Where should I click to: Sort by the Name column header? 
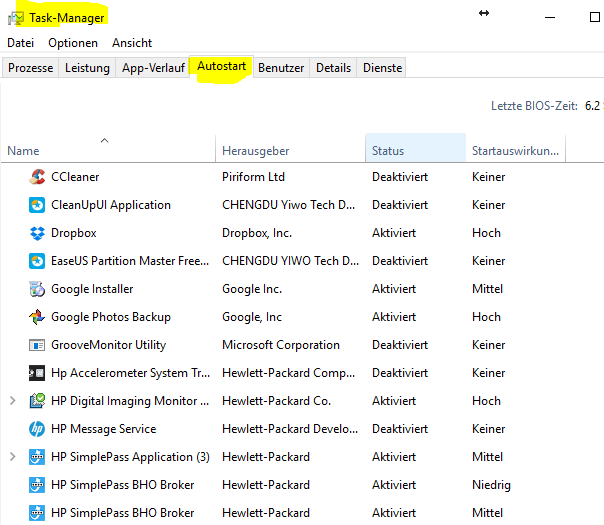pyautogui.click(x=108, y=148)
